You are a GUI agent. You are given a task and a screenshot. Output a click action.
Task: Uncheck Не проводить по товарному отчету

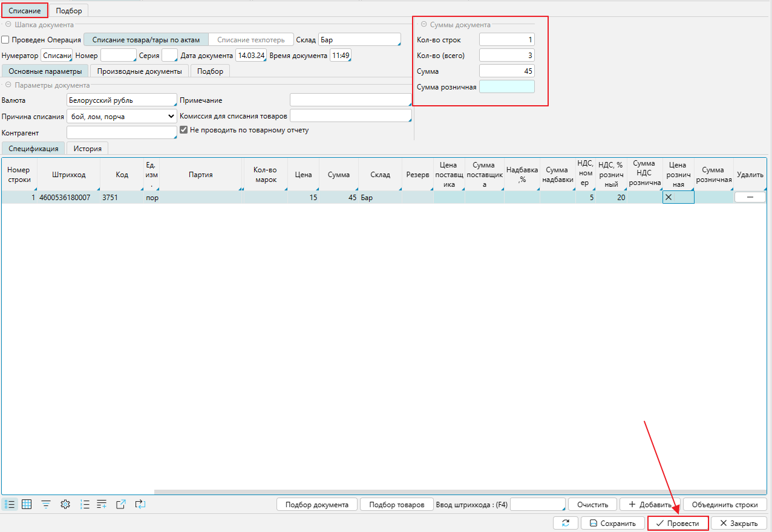pos(185,130)
